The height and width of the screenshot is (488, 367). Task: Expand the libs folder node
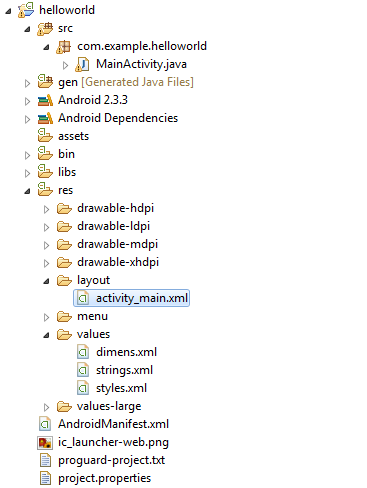pos(28,173)
